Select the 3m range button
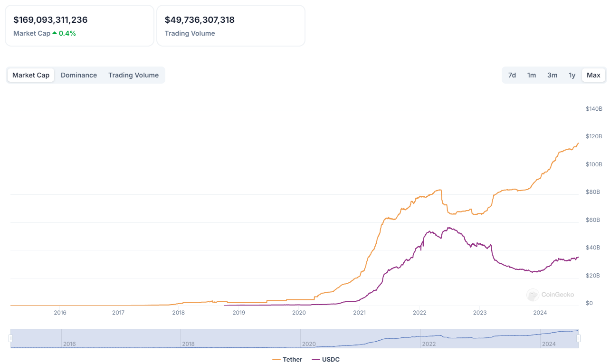The image size is (610, 364). pos(552,75)
